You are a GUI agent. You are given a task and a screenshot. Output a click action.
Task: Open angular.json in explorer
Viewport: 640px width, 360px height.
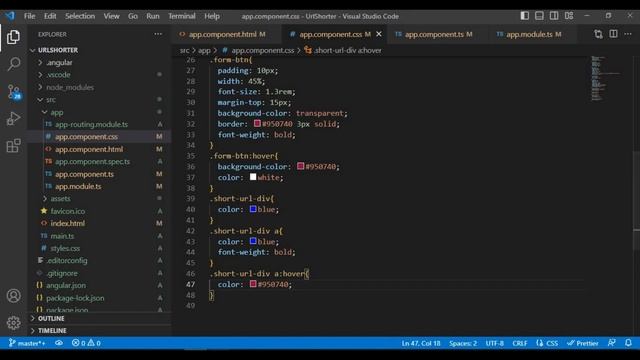point(99,285)
